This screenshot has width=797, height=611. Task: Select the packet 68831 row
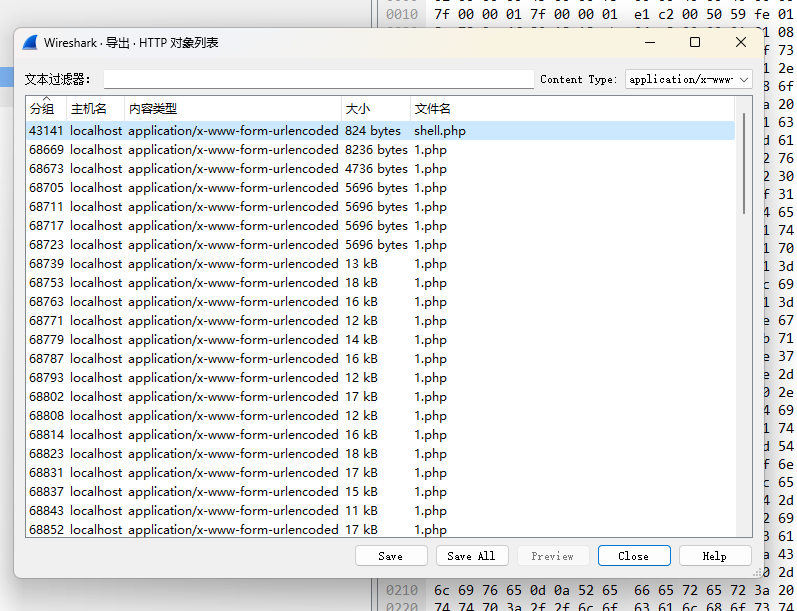coord(380,472)
